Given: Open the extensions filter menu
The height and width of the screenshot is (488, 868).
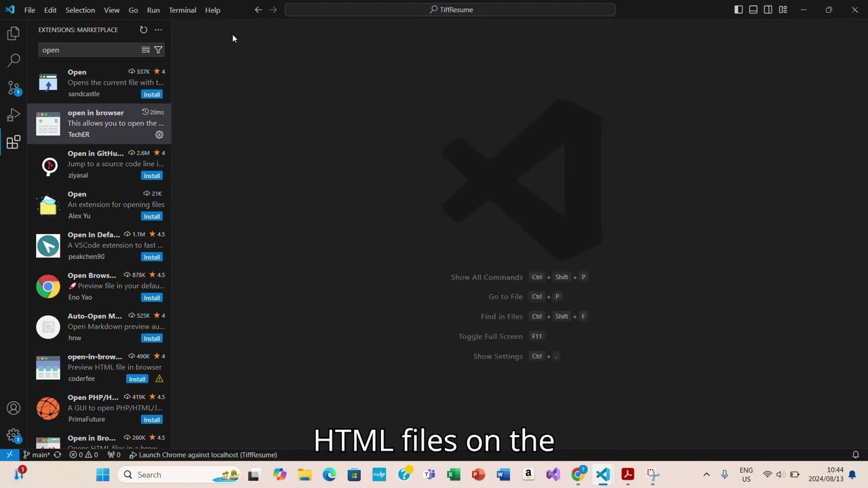Looking at the screenshot, I should coord(158,50).
